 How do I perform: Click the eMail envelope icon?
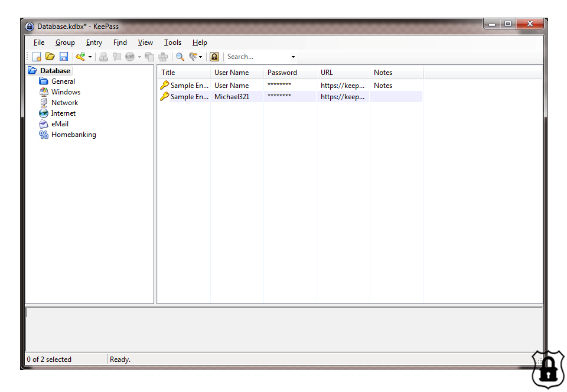[43, 124]
